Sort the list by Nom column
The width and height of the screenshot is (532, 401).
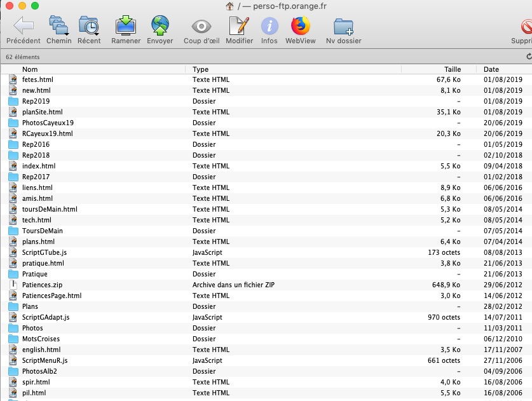click(30, 69)
